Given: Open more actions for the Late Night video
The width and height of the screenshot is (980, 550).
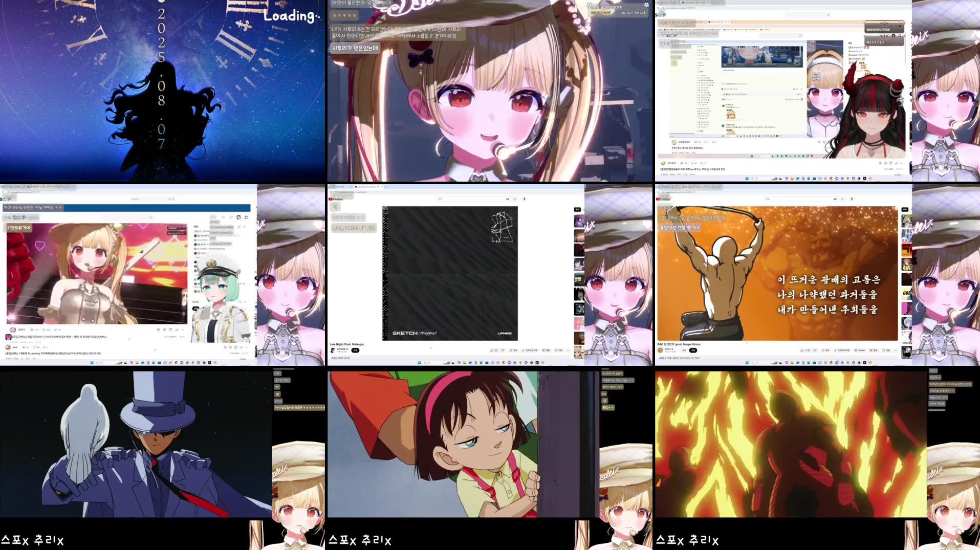Looking at the screenshot, I should pyautogui.click(x=568, y=350).
